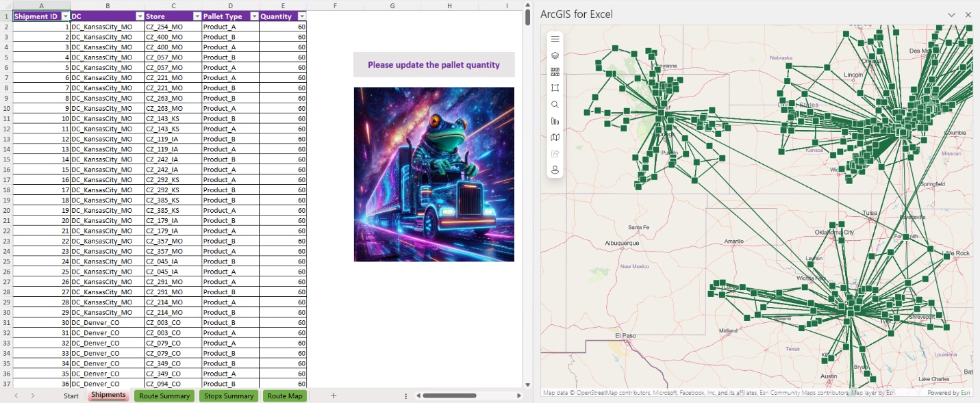Click the Esri link in map attribution
Screen dimensions: 980x403
pos(966,393)
